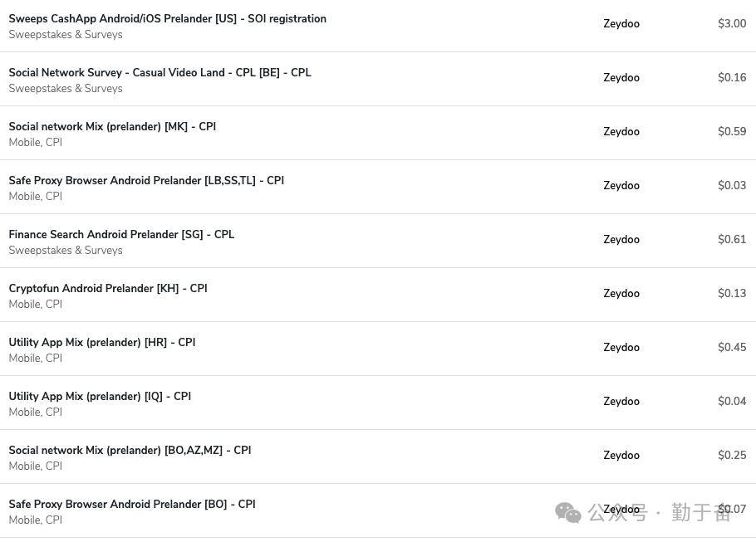This screenshot has width=756, height=542.
Task: Click Zeydoo network in the CashApp row
Action: (621, 23)
